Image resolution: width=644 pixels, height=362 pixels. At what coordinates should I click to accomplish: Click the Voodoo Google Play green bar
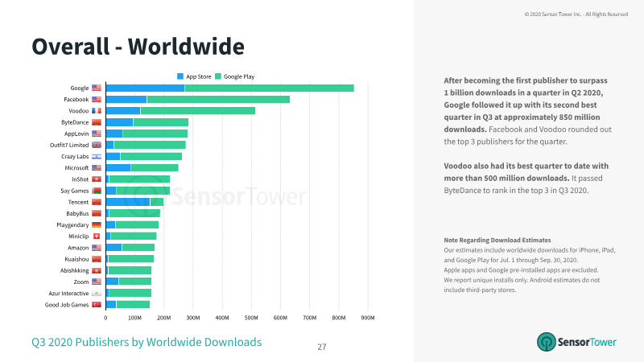pyautogui.click(x=197, y=111)
